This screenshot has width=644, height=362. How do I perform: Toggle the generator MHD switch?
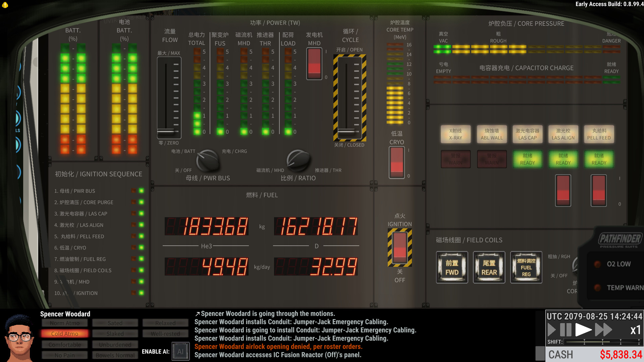314,64
